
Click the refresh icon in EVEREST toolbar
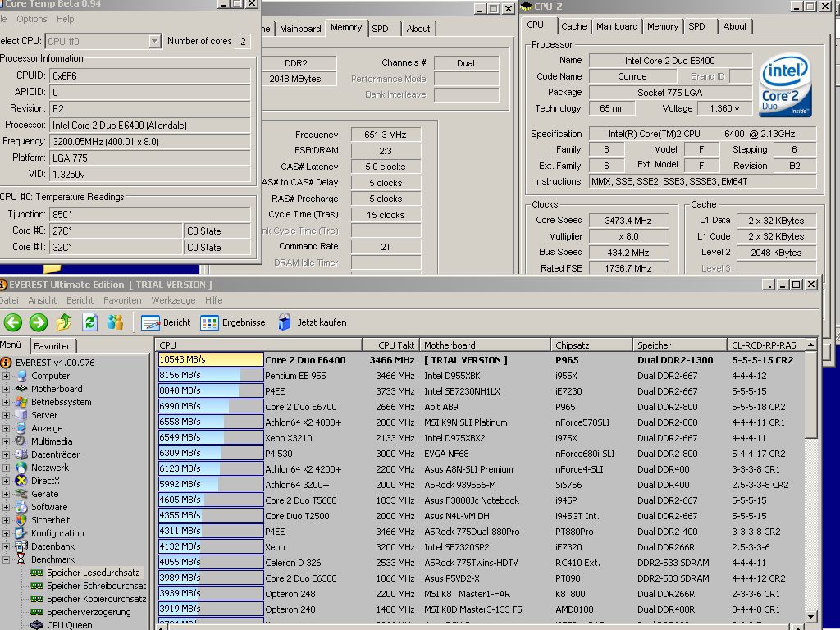[89, 322]
